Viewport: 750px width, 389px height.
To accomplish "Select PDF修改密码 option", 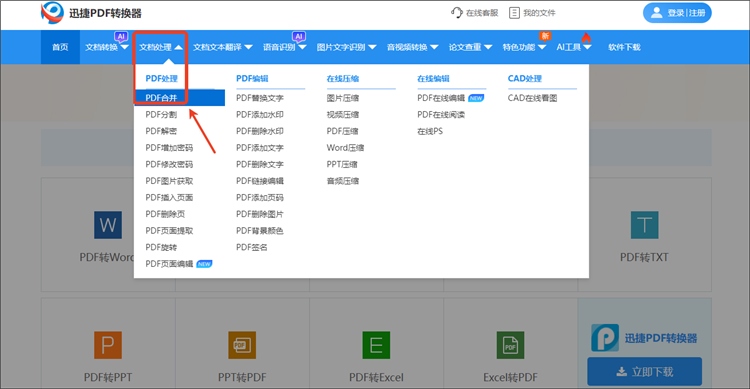I will coord(169,164).
